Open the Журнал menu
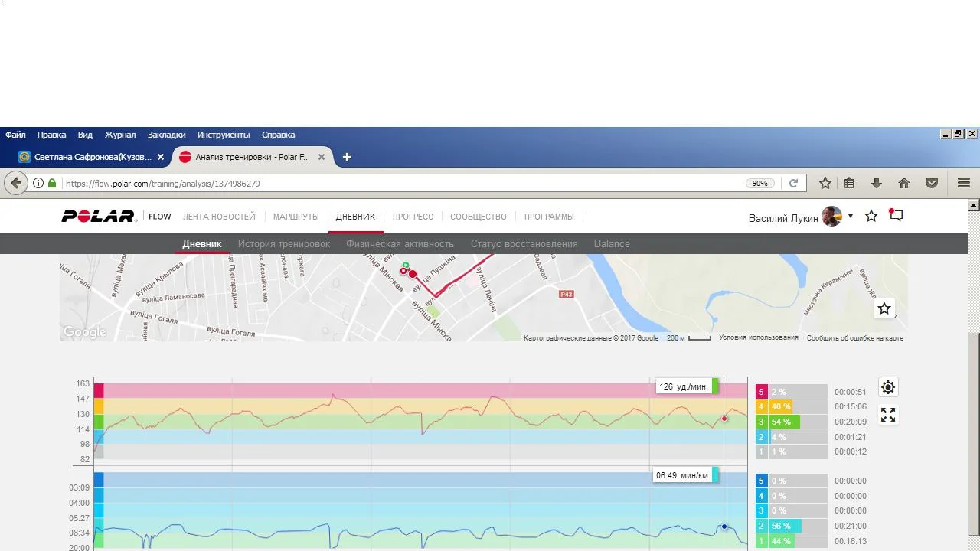The height and width of the screenshot is (551, 980). tap(120, 135)
